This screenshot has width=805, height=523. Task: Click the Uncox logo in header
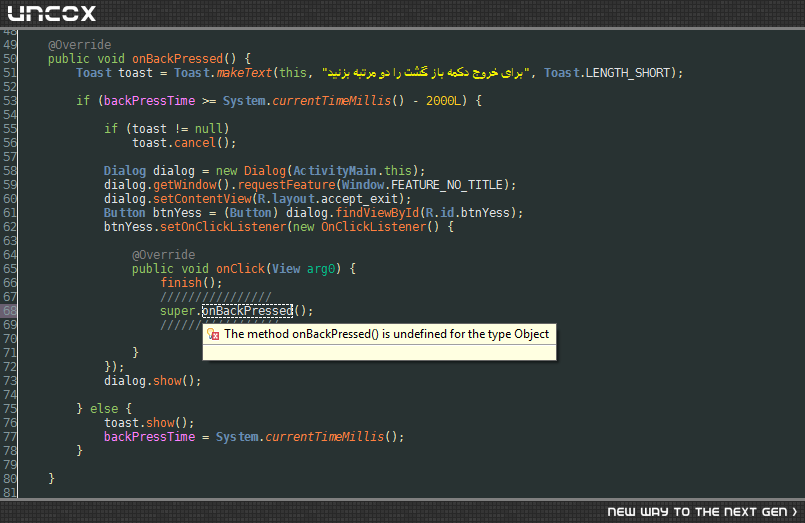click(52, 13)
